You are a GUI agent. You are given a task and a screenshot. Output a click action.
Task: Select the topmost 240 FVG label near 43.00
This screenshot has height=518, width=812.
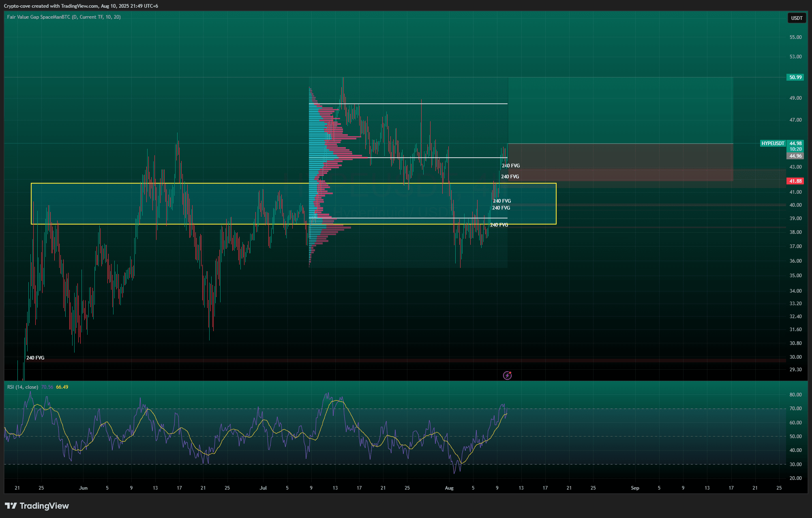pyautogui.click(x=511, y=166)
